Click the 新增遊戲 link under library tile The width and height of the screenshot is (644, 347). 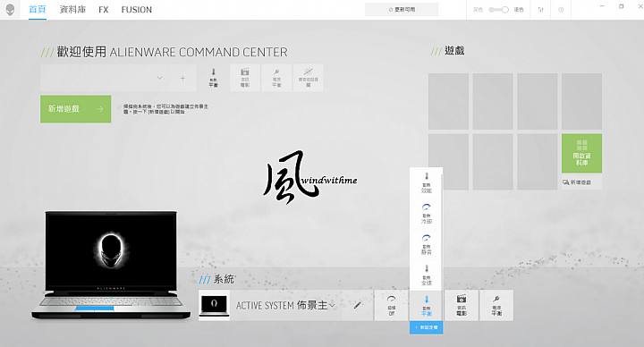click(577, 182)
